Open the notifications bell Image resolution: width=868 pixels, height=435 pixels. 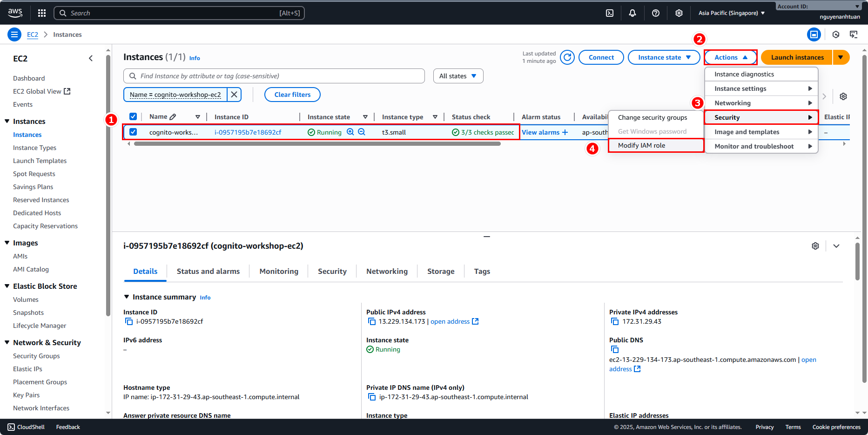(x=632, y=13)
